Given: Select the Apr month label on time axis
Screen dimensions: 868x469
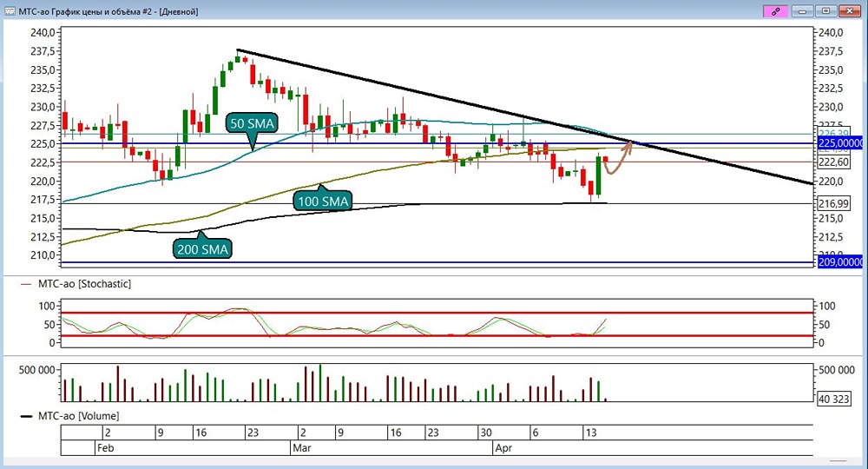Looking at the screenshot, I should tap(503, 447).
